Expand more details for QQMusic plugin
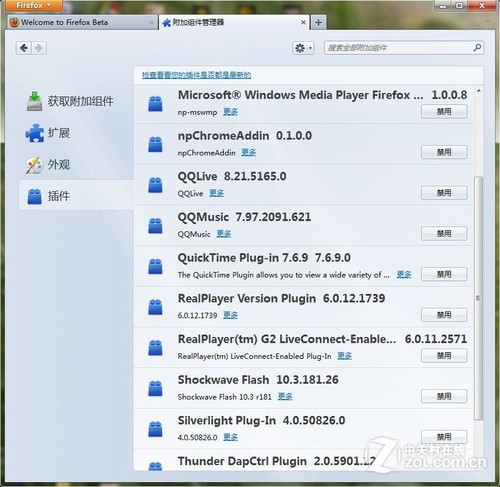This screenshot has height=487, width=500. point(224,234)
